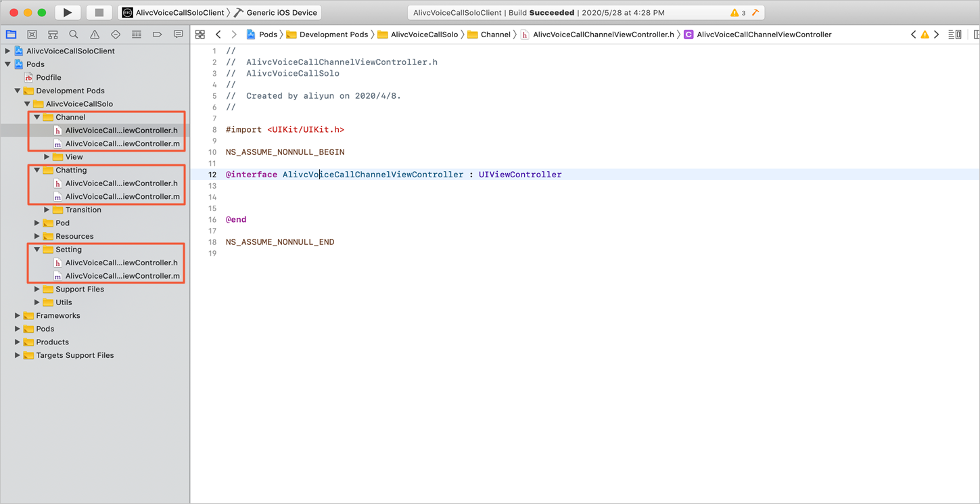This screenshot has height=504, width=980.
Task: Open the Issue navigator warning icon
Action: click(x=95, y=35)
